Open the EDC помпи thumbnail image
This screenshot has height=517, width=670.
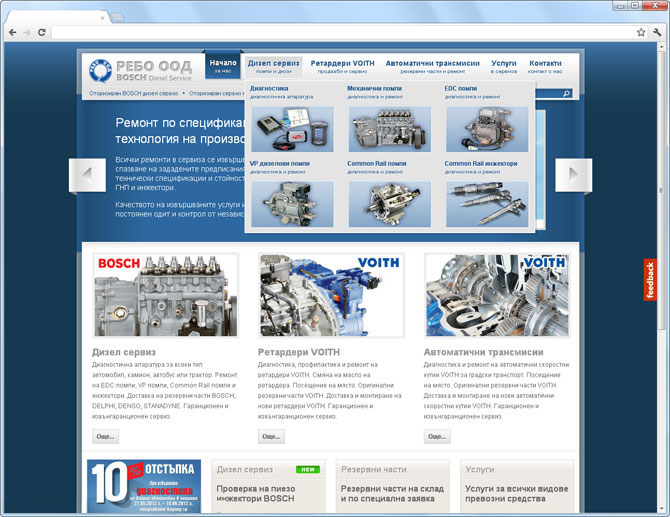point(487,129)
